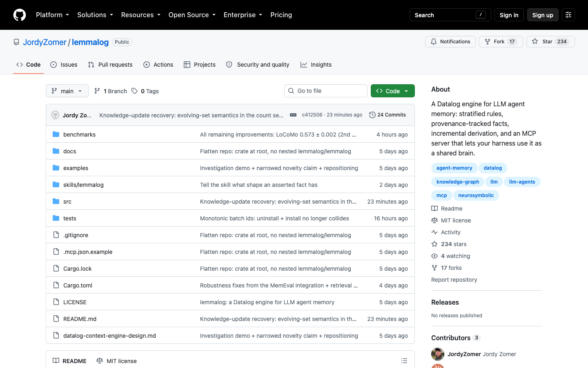The width and height of the screenshot is (588, 368).
Task: Click the star icon beside Star 234
Action: [x=535, y=41]
